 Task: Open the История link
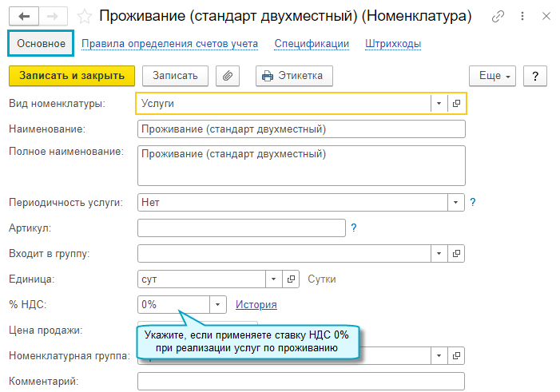pyautogui.click(x=256, y=304)
